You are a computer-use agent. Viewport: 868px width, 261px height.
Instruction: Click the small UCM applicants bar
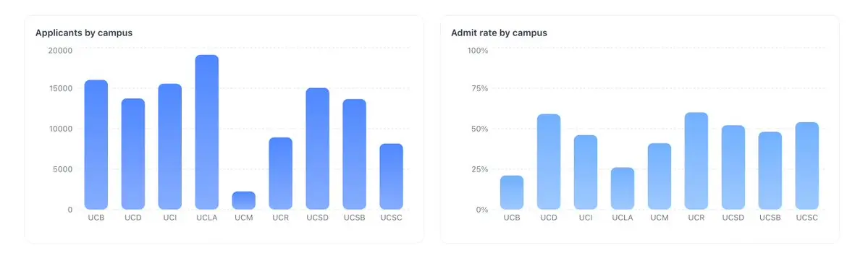(243, 200)
